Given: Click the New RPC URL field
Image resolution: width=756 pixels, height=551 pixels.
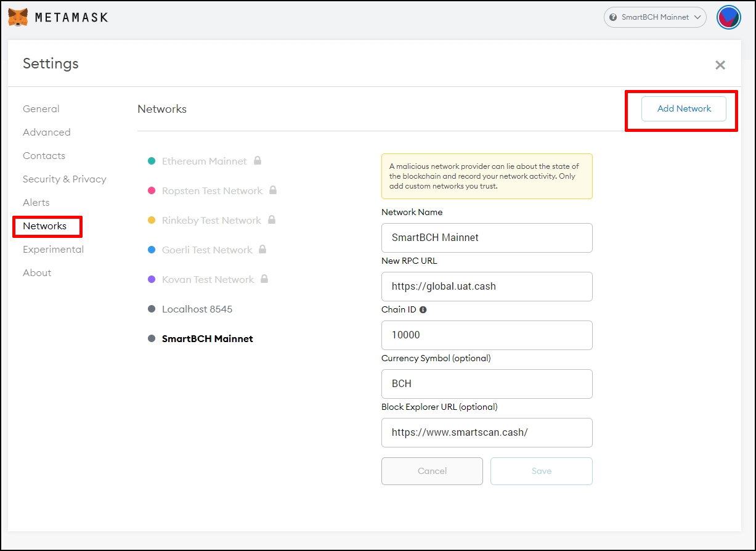Looking at the screenshot, I should pyautogui.click(x=487, y=287).
